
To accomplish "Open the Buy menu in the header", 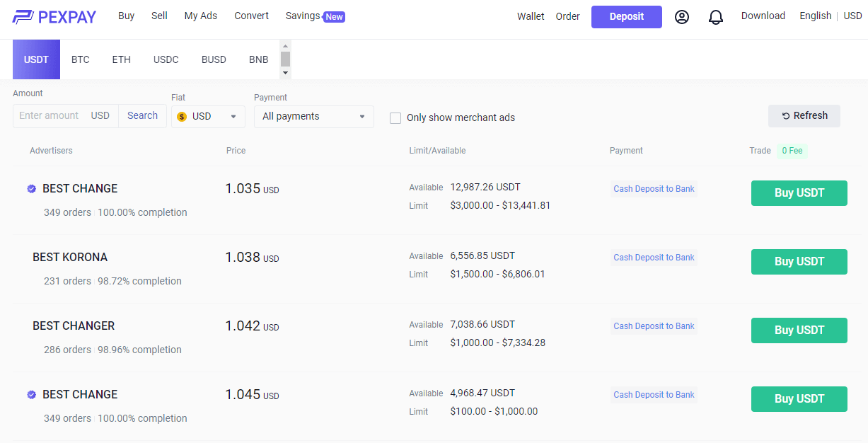I will click(127, 16).
